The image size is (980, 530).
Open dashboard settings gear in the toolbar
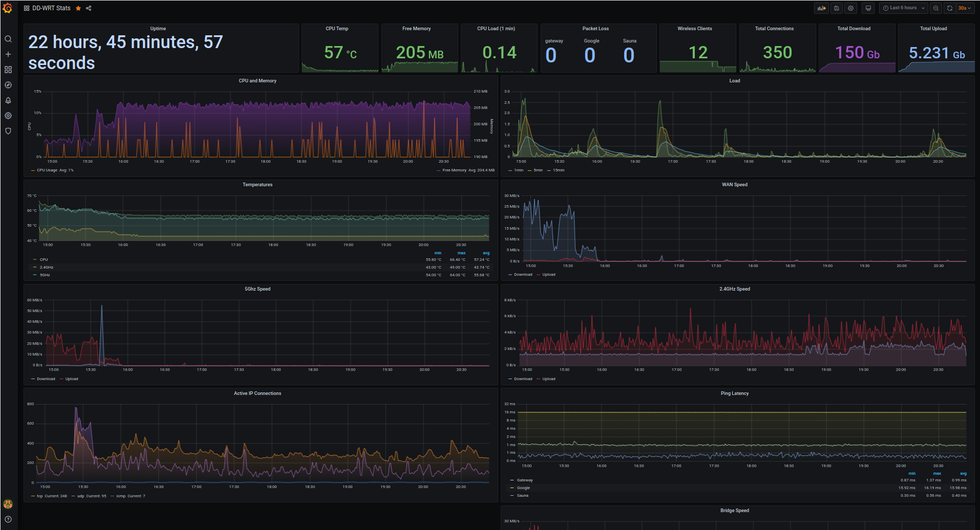[x=850, y=8]
